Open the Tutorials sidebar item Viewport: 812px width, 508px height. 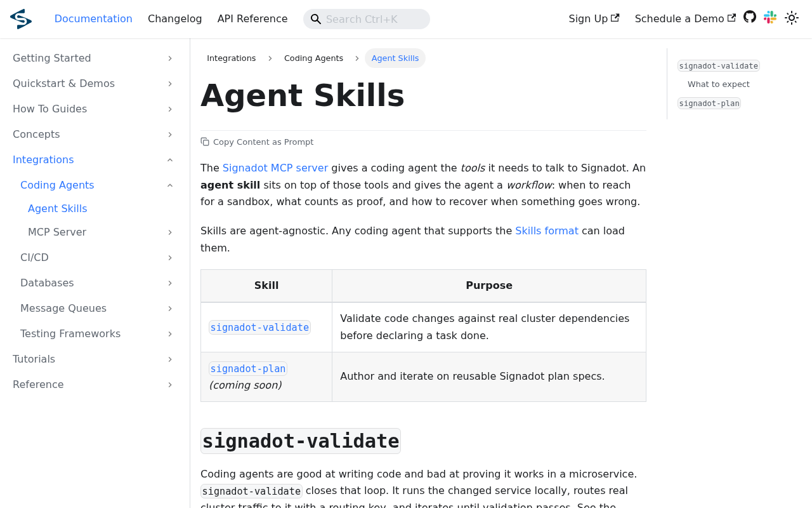tap(34, 359)
